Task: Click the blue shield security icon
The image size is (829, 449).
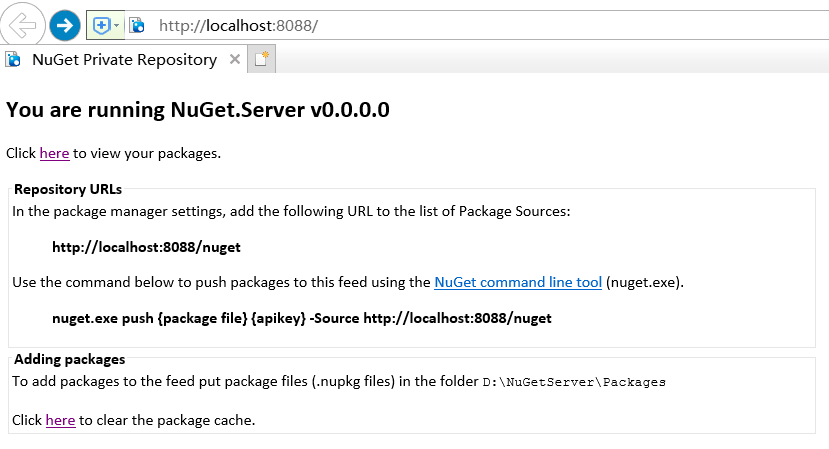Action: [101, 24]
